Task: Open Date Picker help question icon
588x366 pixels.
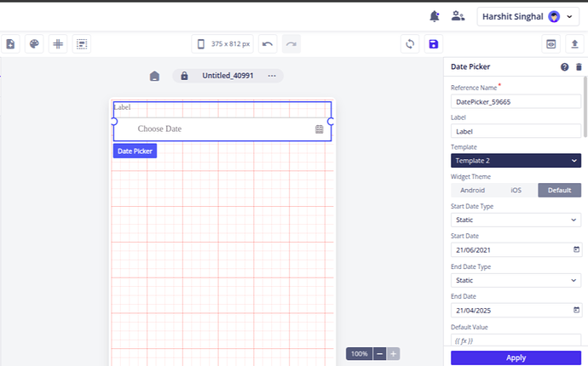Action: (x=564, y=67)
